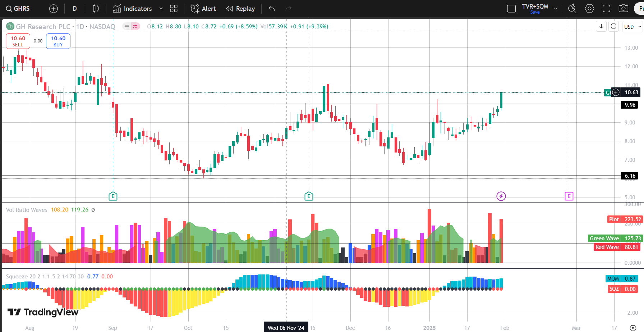Click the download arrow above the price scale

[601, 26]
